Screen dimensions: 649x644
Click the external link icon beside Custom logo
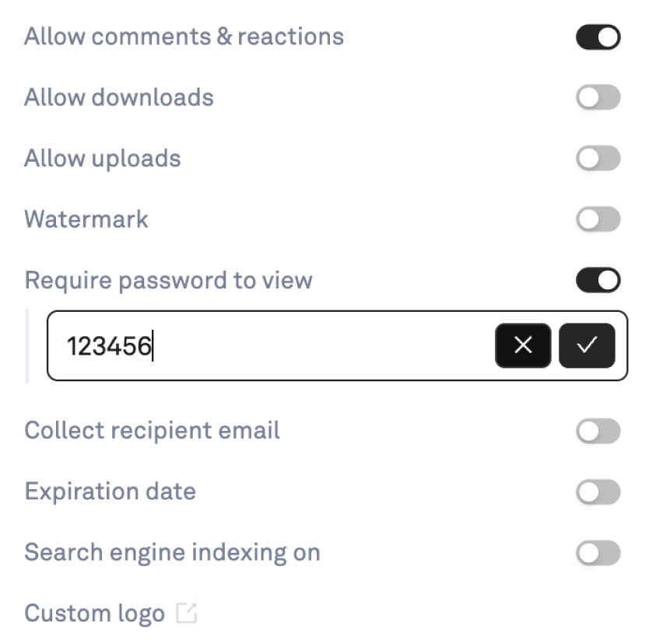(x=186, y=614)
